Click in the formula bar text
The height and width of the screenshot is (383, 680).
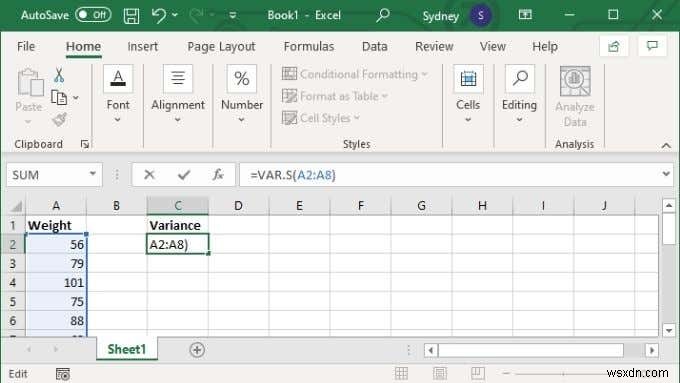click(449, 175)
